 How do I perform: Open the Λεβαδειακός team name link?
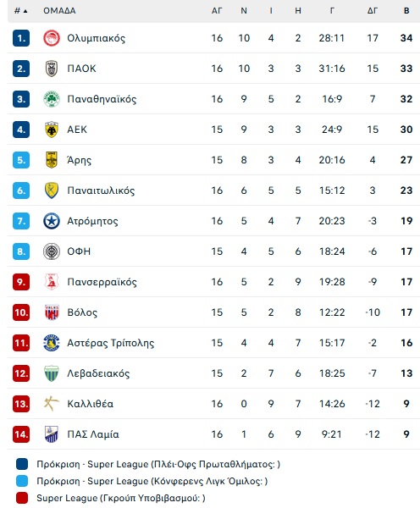98,373
